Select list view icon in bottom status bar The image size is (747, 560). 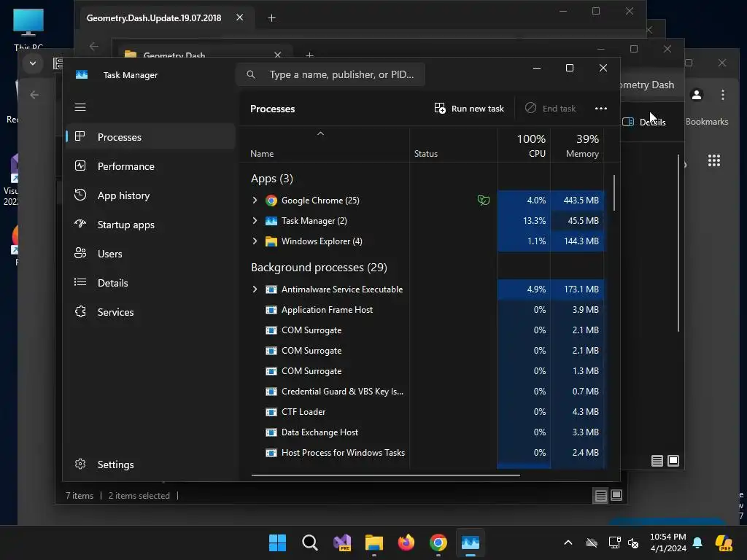[x=601, y=496]
